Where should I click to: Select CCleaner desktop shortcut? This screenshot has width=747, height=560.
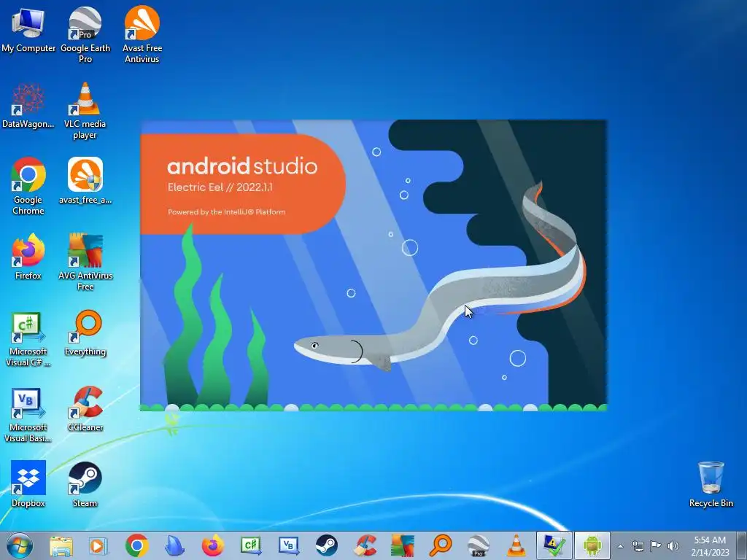85,408
